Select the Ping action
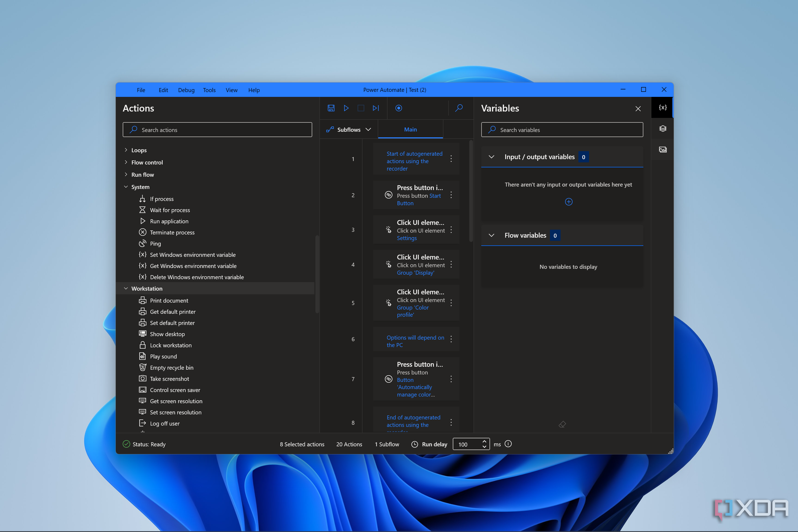The height and width of the screenshot is (532, 798). coord(155,244)
